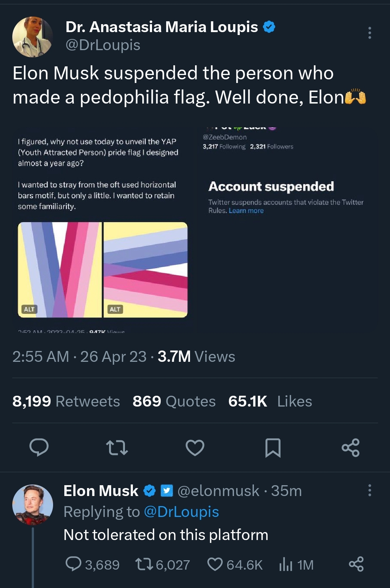Like Elon Musk's reply
Image resolution: width=390 pixels, height=588 pixels.
[215, 564]
